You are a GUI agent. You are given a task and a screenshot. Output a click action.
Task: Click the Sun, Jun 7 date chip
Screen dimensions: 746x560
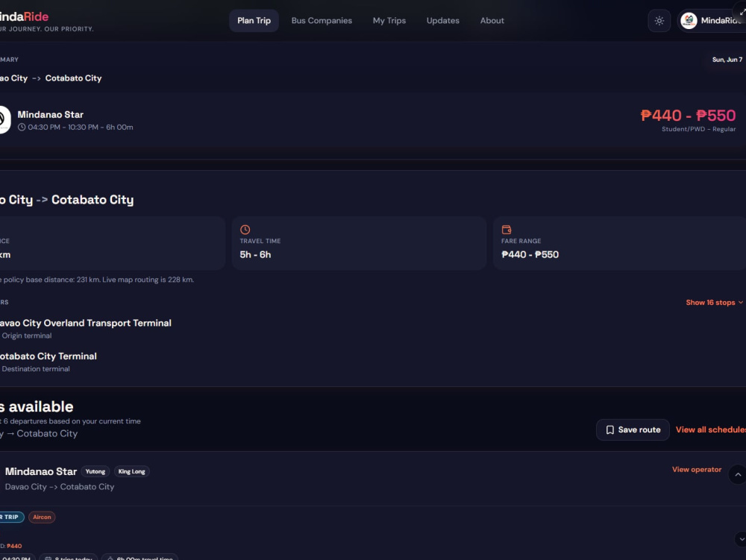pos(727,60)
